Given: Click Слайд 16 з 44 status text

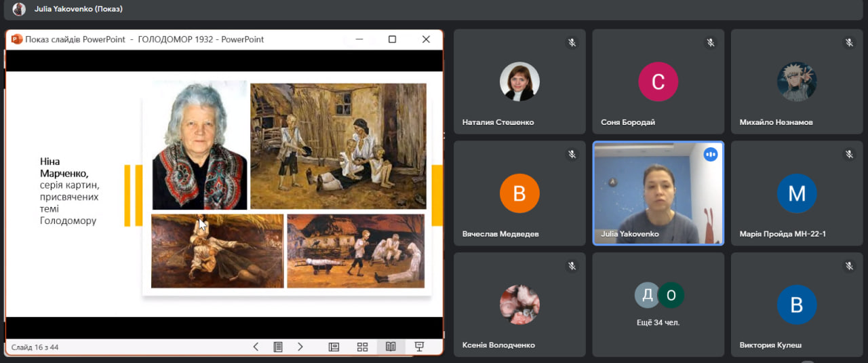Looking at the screenshot, I should click(x=35, y=347).
